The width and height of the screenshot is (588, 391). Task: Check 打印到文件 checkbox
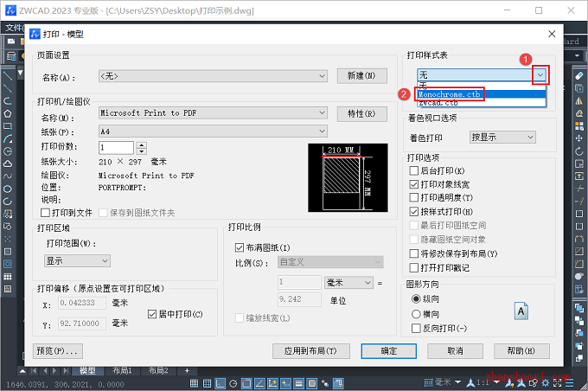(45, 213)
